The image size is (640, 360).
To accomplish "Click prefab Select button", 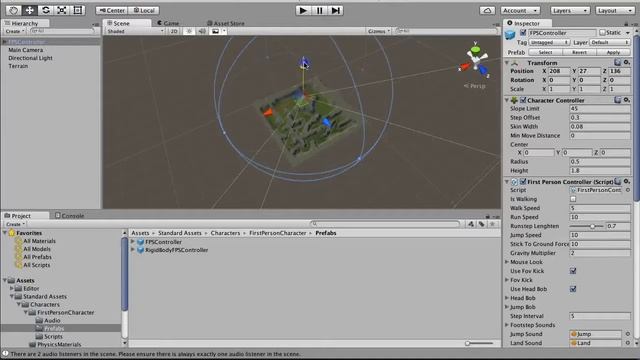I will coord(545,52).
